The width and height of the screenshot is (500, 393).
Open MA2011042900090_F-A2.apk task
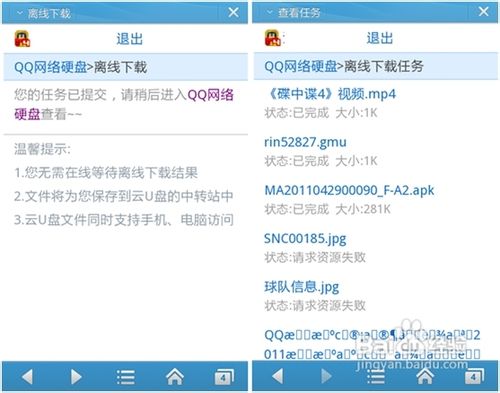(x=349, y=190)
